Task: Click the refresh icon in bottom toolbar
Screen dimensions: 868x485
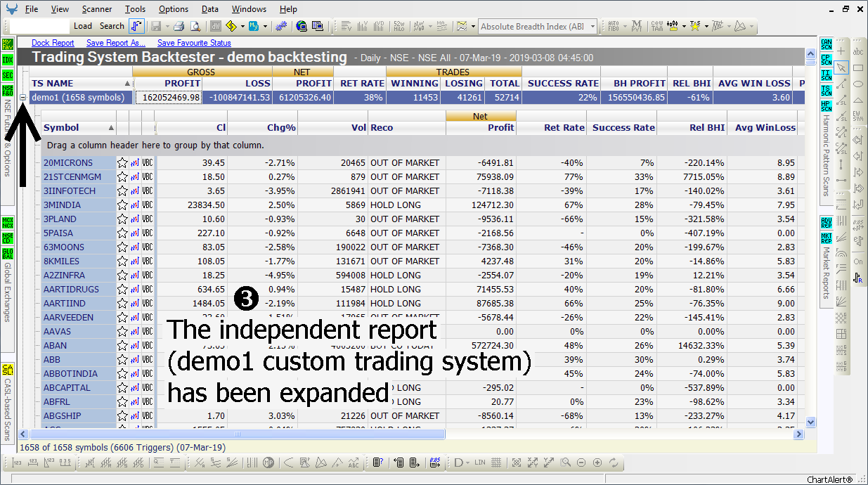Action: pyautogui.click(x=614, y=463)
